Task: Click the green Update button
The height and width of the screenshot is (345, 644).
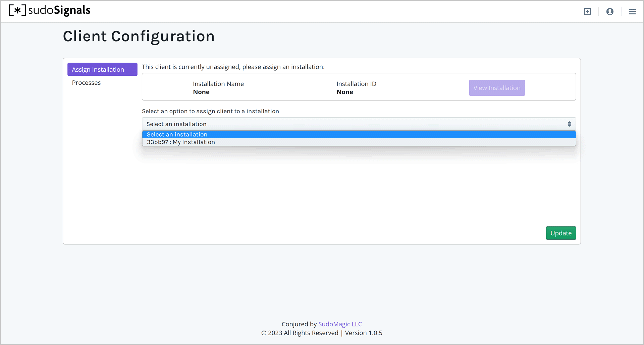Action: tap(561, 233)
